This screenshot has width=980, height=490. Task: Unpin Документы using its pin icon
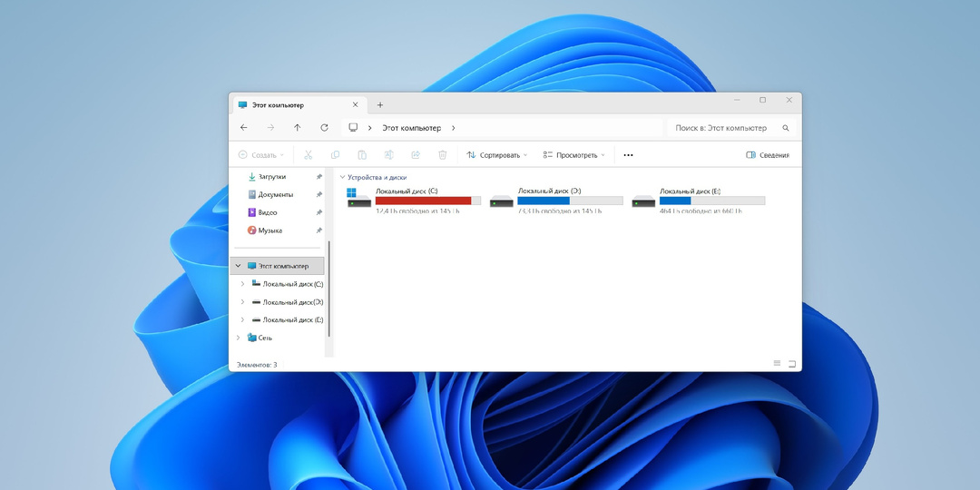coord(318,194)
